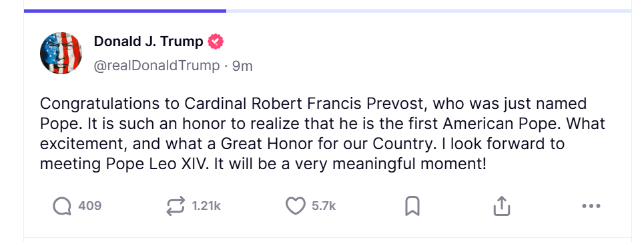Viewport: 644px width, 242px height.
Task: Click the red verified badge
Action: 216,41
